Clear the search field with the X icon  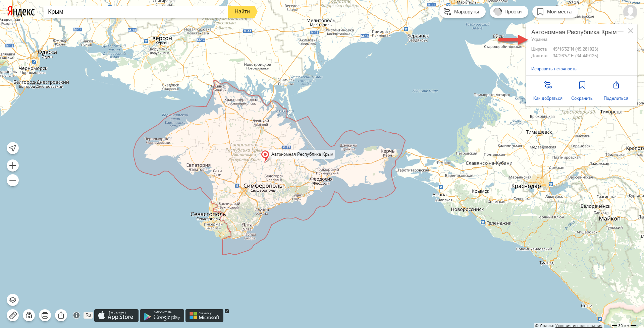click(222, 12)
